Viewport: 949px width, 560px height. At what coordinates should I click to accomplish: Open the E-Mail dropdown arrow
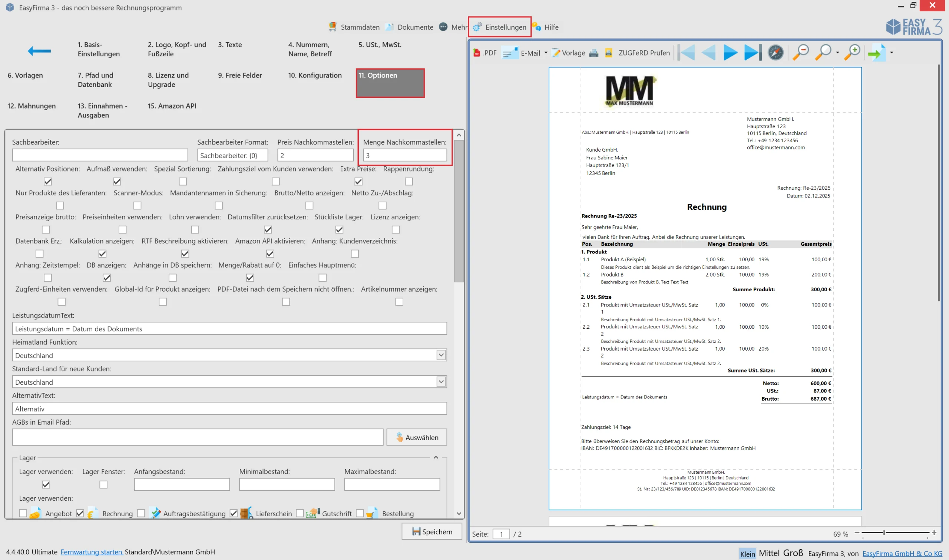pos(546,53)
